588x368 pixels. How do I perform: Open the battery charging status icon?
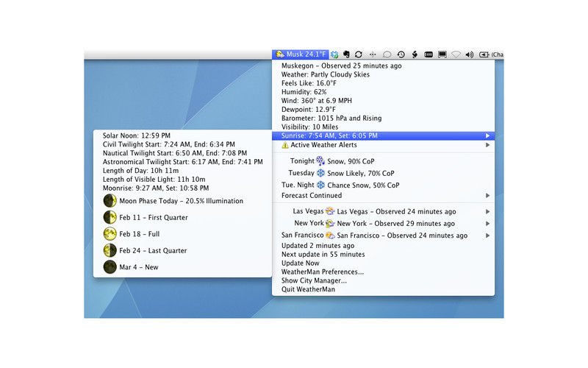pyautogui.click(x=484, y=54)
